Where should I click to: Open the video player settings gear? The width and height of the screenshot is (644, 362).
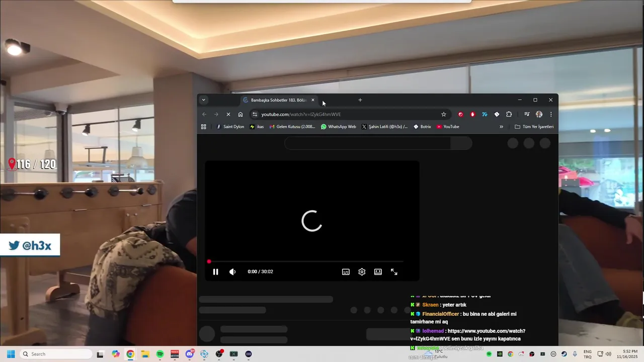pos(362,271)
